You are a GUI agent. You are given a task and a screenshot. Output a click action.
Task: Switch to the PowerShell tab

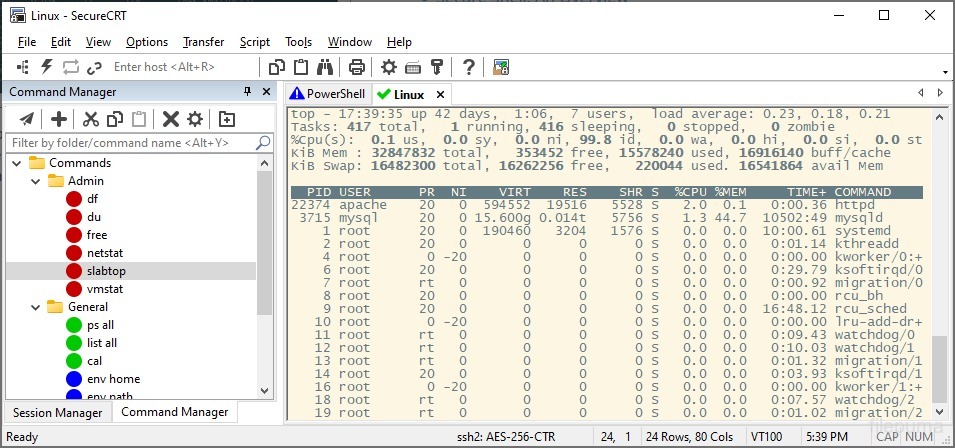[328, 94]
